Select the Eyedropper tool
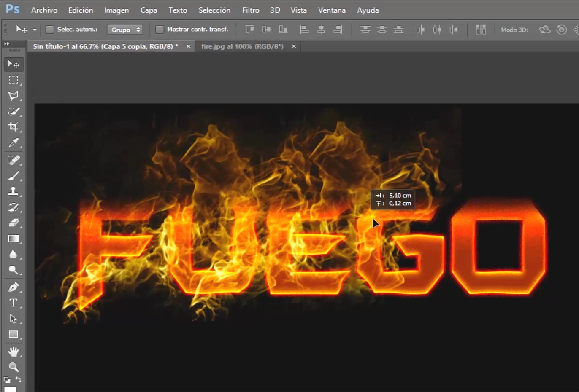The width and height of the screenshot is (579, 392). point(14,143)
